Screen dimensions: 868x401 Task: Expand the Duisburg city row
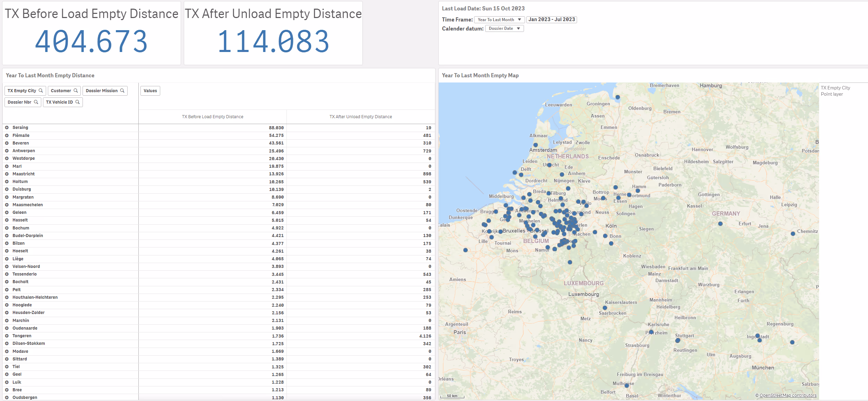[x=7, y=189]
